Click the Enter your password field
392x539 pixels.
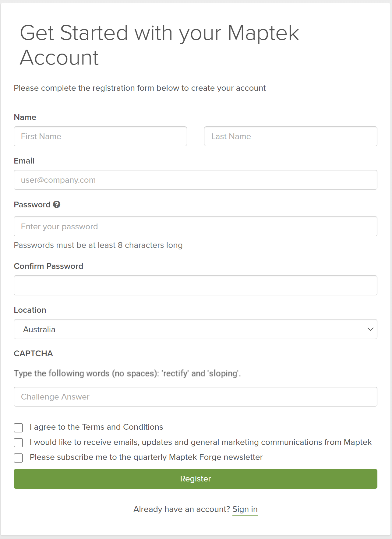tap(195, 227)
